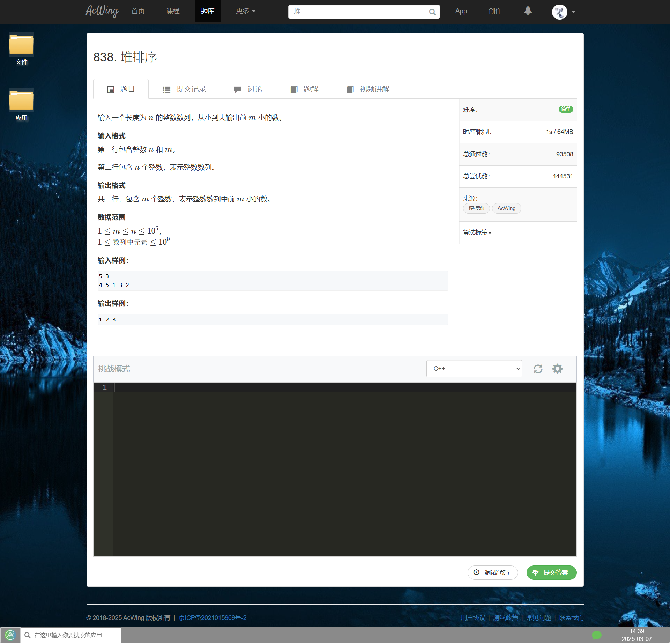Click the 838. 堆排序 title
The height and width of the screenshot is (644, 670).
click(125, 57)
